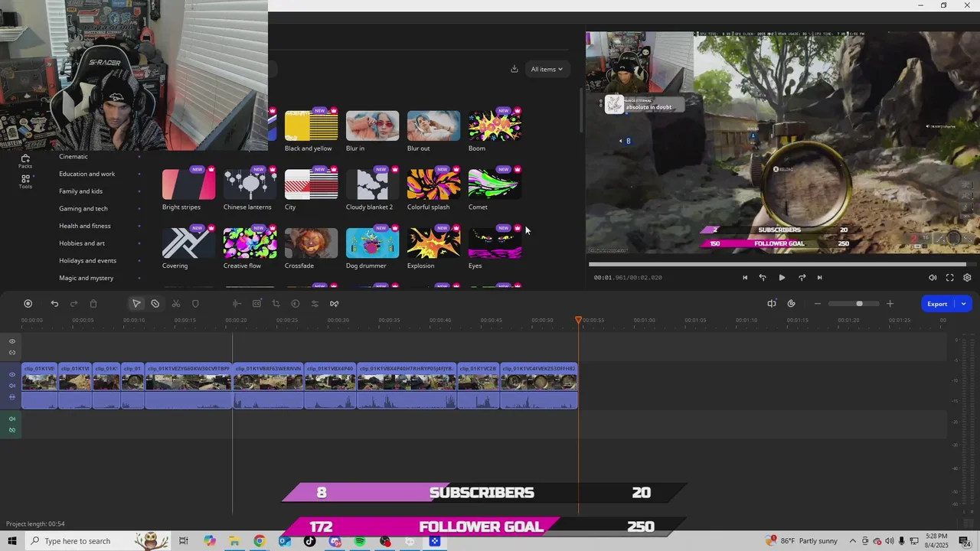Screen dimensions: 980x551
Task: Play the preview video
Action: 782,278
